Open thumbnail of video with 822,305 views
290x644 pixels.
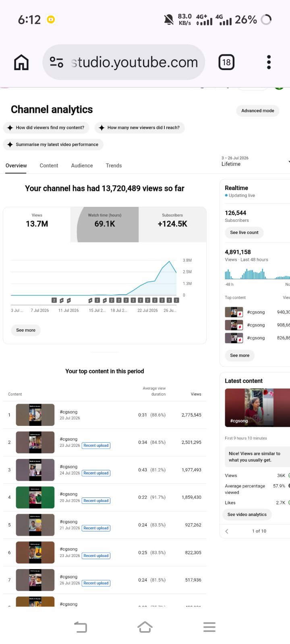point(35,552)
